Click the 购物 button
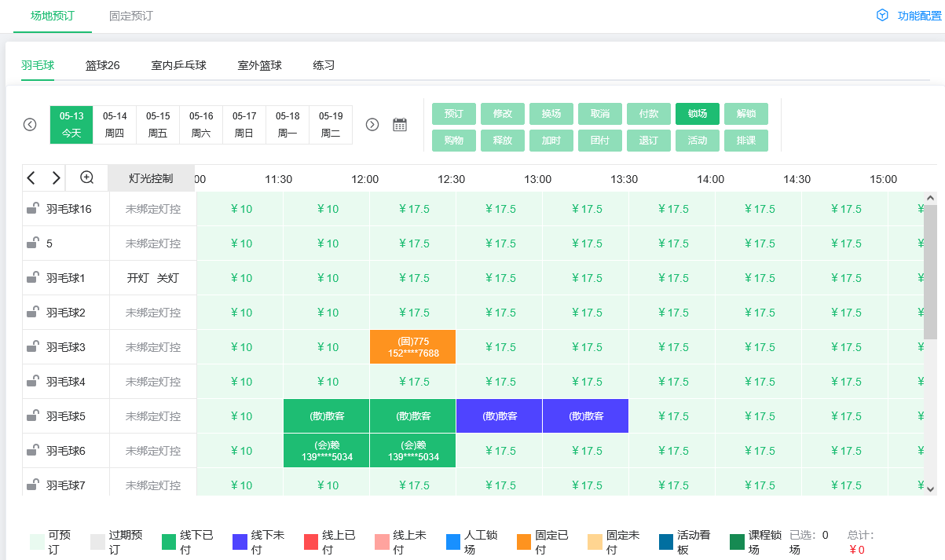The width and height of the screenshot is (945, 560). 454,141
